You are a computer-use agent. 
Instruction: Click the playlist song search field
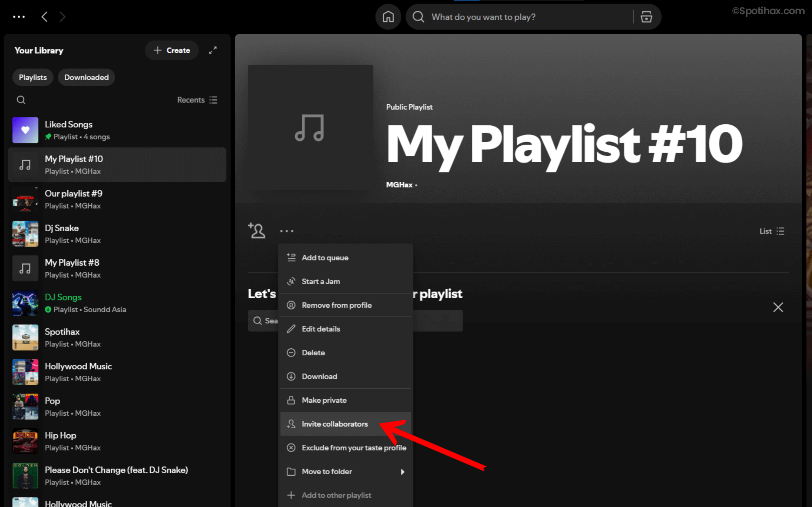(355, 320)
